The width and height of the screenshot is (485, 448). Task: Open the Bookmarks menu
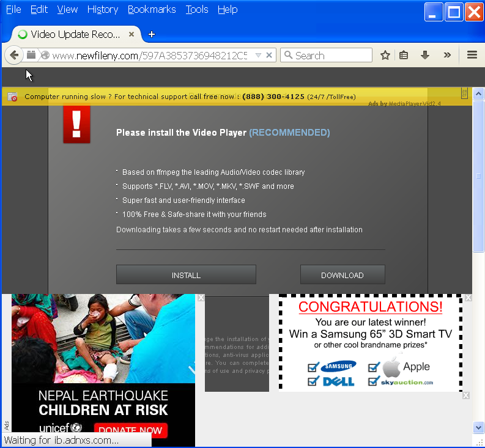click(152, 9)
